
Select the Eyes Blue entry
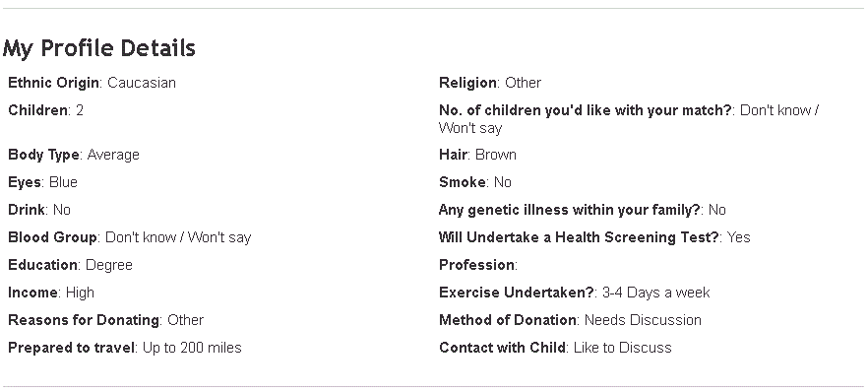tap(42, 183)
